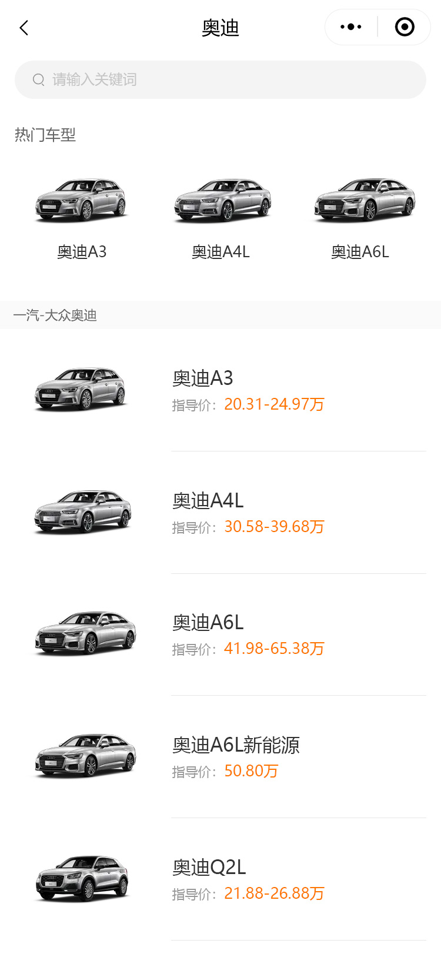The width and height of the screenshot is (441, 980).
Task: Click the A6L新能源 car thumbnail in list
Action: (85, 756)
